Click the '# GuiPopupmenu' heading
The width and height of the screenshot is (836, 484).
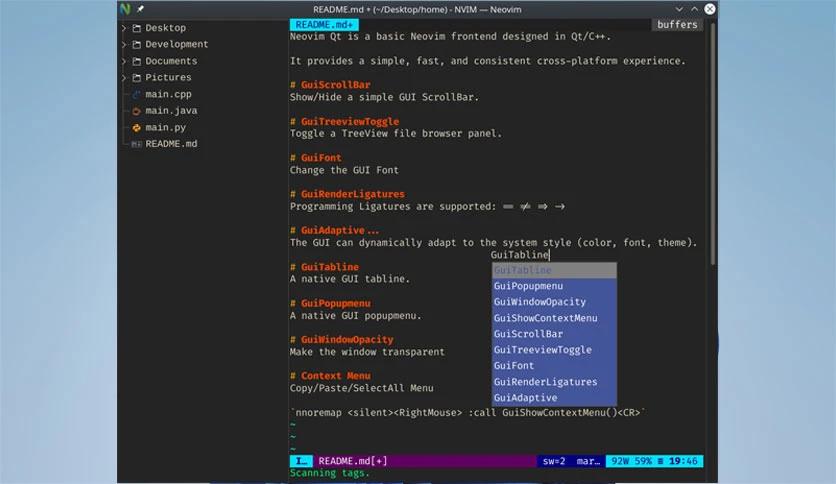coord(330,303)
